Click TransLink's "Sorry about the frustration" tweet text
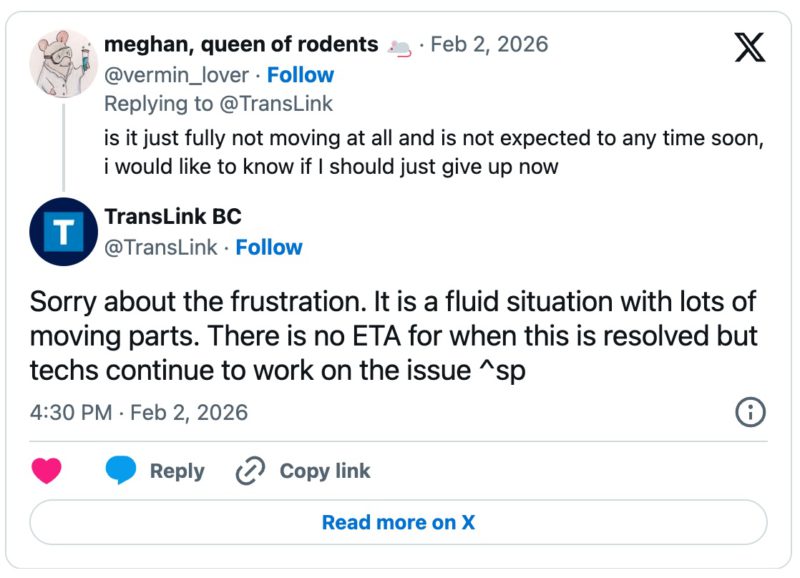The height and width of the screenshot is (578, 800). 393,335
